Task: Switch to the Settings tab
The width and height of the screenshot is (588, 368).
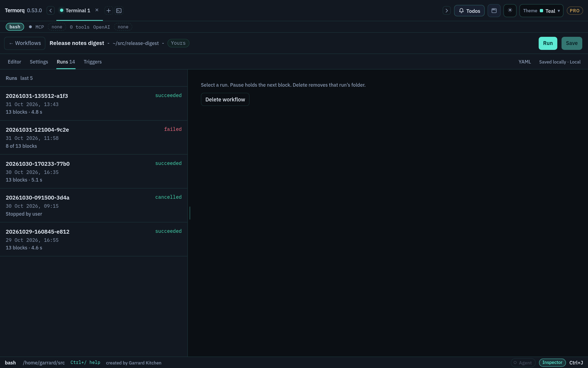Action: click(39, 62)
